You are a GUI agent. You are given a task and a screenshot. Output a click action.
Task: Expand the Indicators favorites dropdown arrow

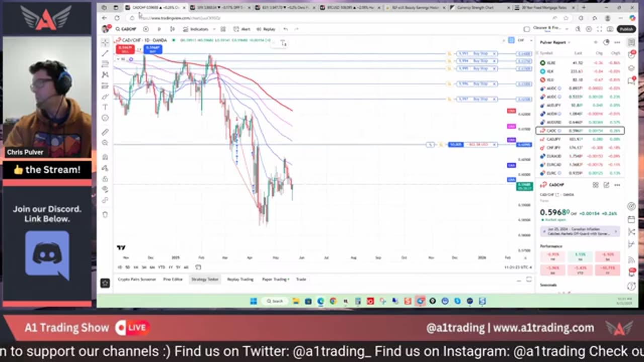click(x=214, y=29)
